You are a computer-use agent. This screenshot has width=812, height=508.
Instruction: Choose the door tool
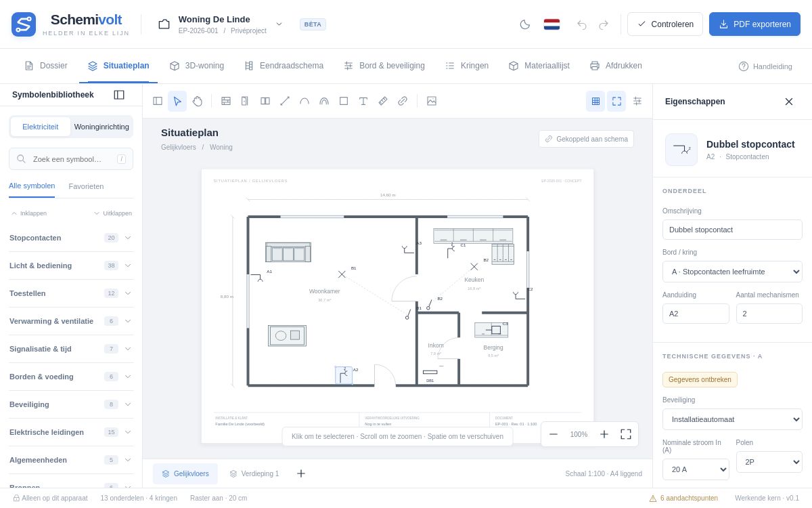[x=245, y=101]
